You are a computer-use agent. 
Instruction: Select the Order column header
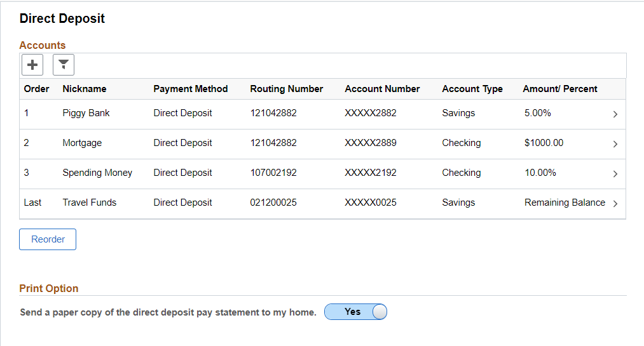click(36, 89)
